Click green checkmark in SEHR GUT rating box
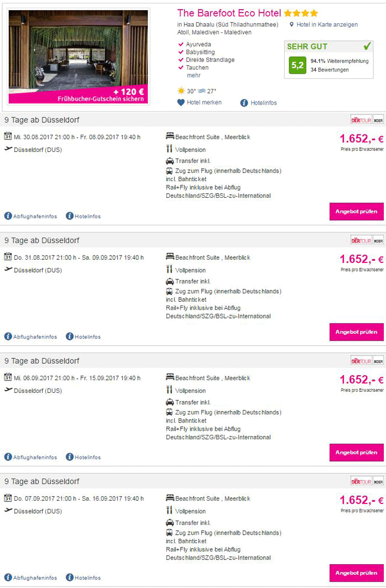The height and width of the screenshot is (588, 386). (x=367, y=46)
